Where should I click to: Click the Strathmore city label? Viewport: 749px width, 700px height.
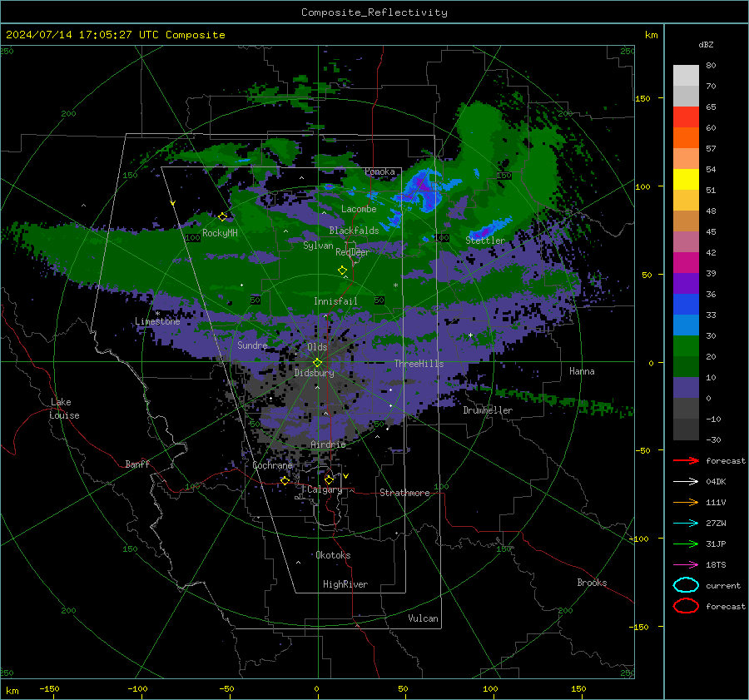[x=404, y=493]
